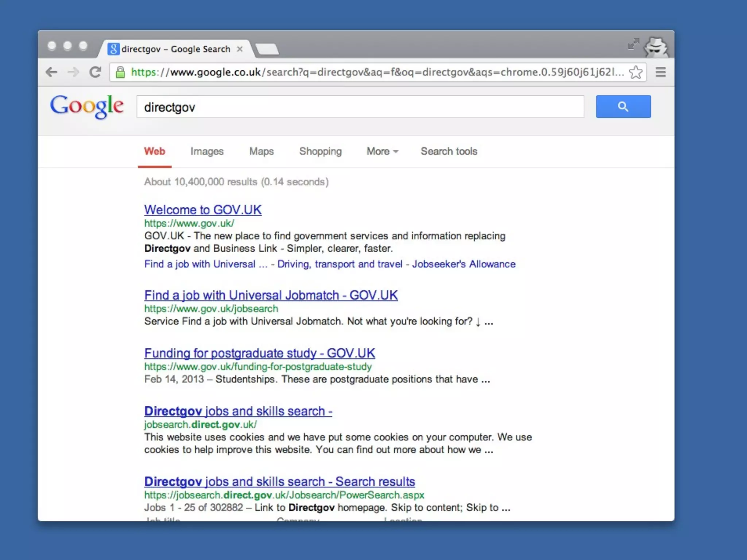Click the https://www.gov.uk/ green URL

(189, 223)
